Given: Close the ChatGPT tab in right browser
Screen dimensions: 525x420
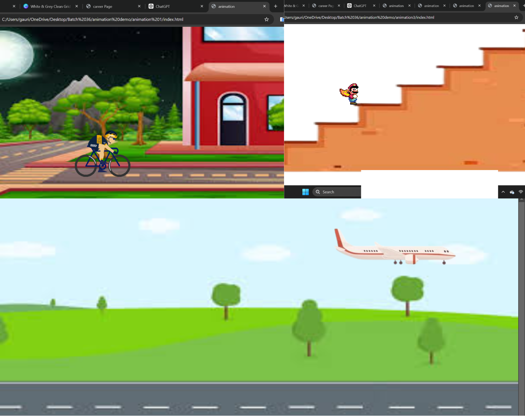Looking at the screenshot, I should point(374,6).
